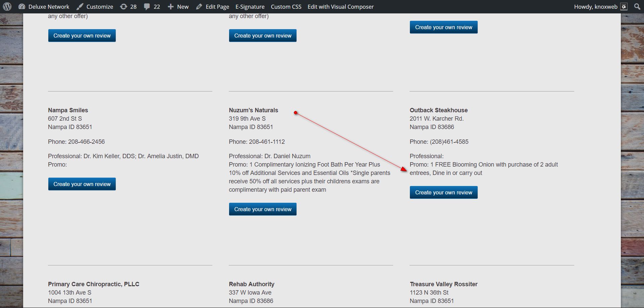
Task: Click the Treasure Valley Rossiter heading
Action: (x=443, y=284)
